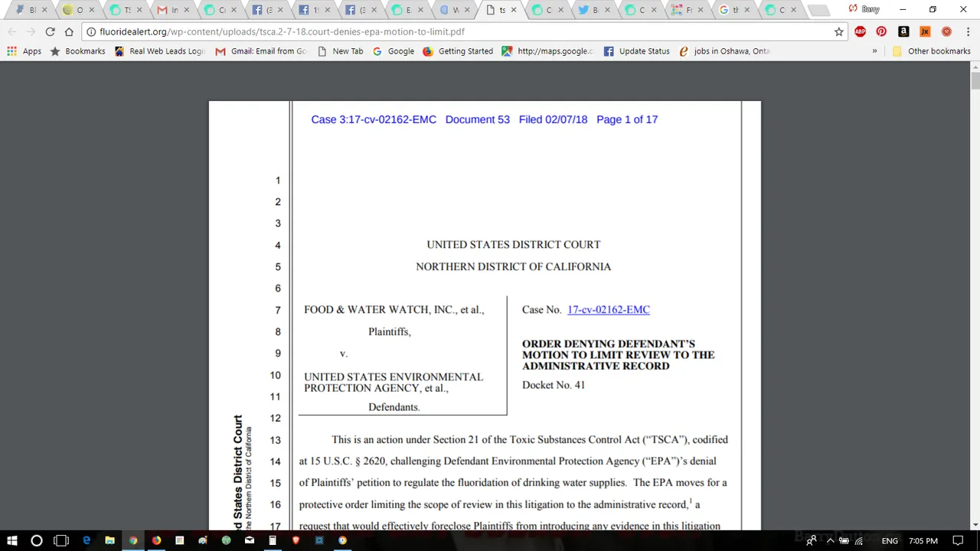This screenshot has height=551, width=980.
Task: Open File Explorer from taskbar
Action: click(109, 540)
